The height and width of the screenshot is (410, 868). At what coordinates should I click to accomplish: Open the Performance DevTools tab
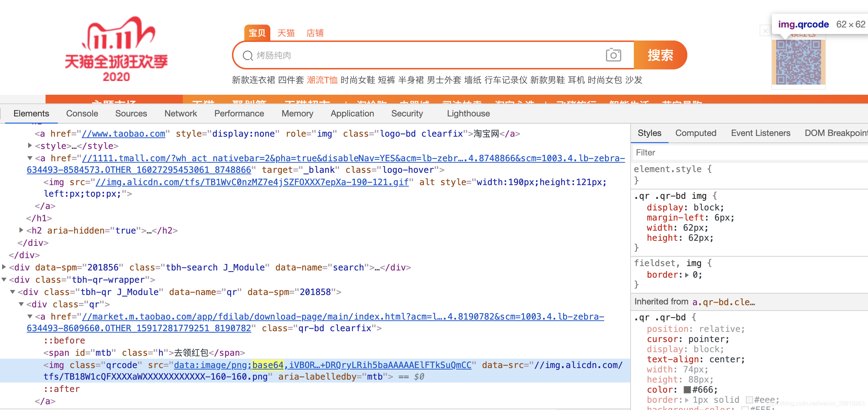(x=239, y=114)
